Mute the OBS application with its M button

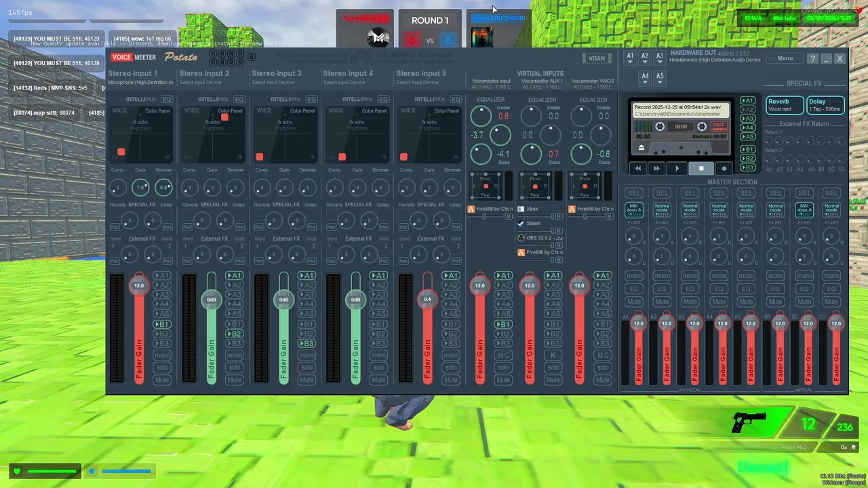click(x=559, y=245)
